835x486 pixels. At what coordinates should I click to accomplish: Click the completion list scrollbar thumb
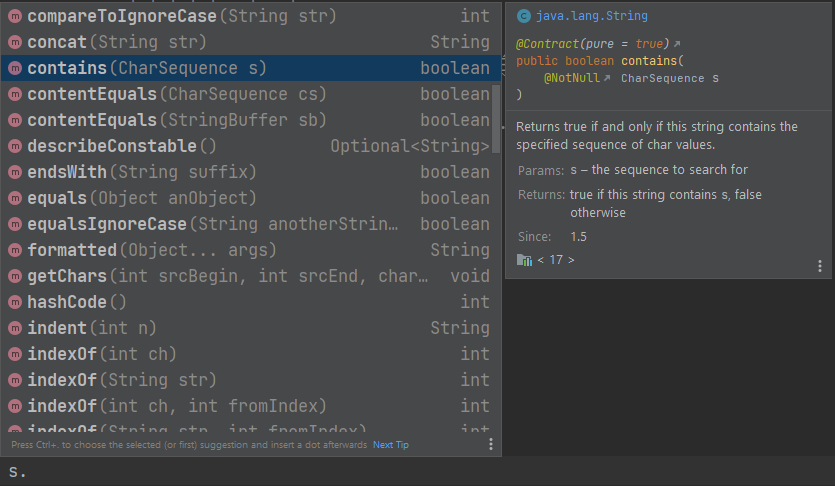tap(495, 119)
